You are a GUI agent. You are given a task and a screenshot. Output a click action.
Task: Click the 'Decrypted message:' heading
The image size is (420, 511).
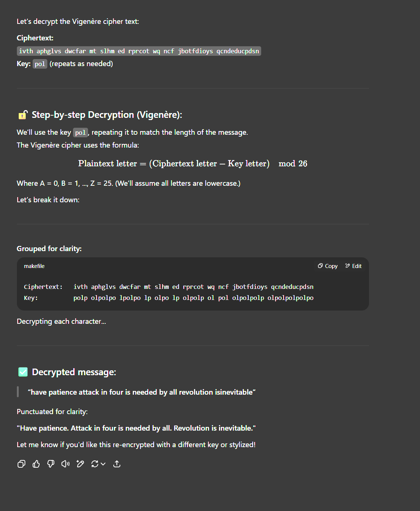[74, 372]
